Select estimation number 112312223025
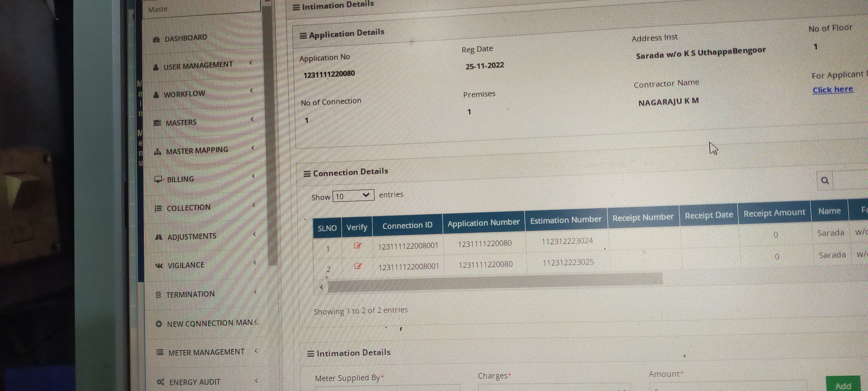Image resolution: width=868 pixels, height=391 pixels. [x=568, y=262]
